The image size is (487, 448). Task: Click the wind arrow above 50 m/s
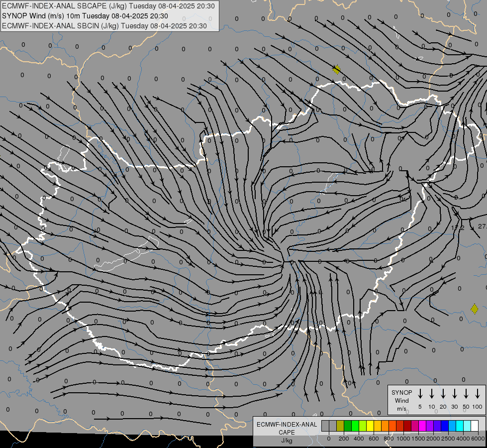pyautogui.click(x=466, y=394)
